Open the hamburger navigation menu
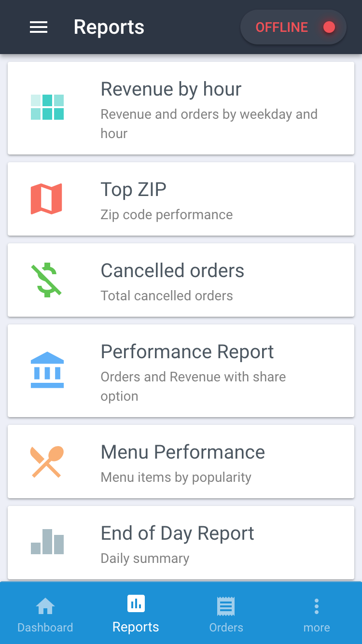The width and height of the screenshot is (362, 644). coord(39,28)
